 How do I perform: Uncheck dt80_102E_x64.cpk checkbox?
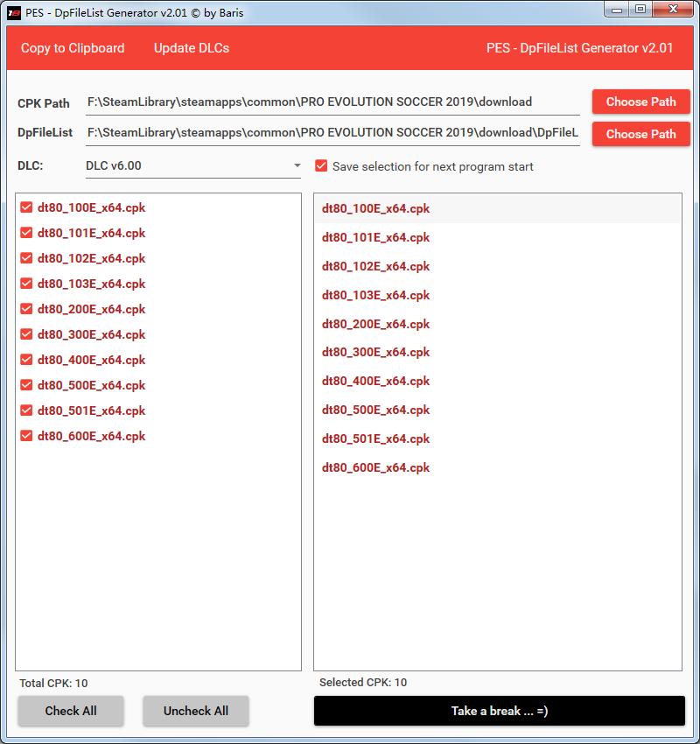coord(26,258)
